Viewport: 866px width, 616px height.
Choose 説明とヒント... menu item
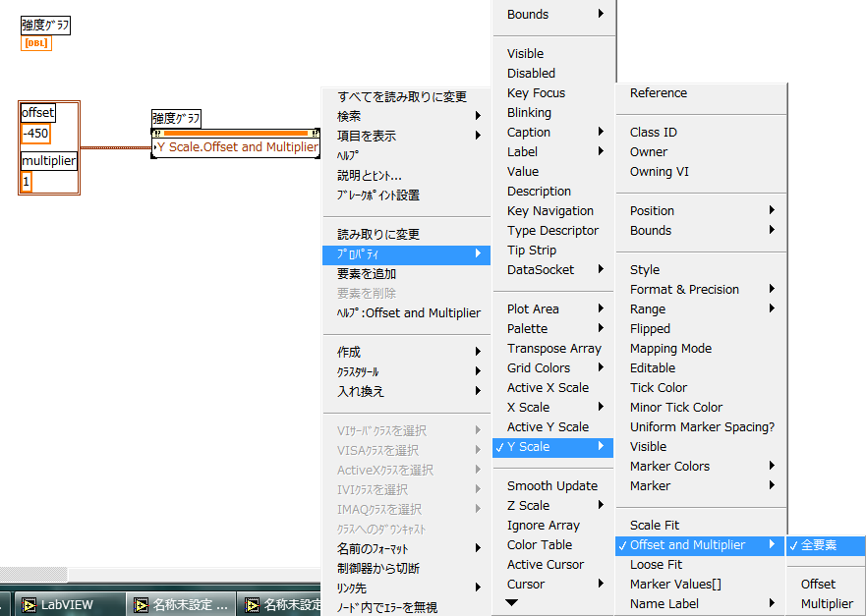[407, 176]
